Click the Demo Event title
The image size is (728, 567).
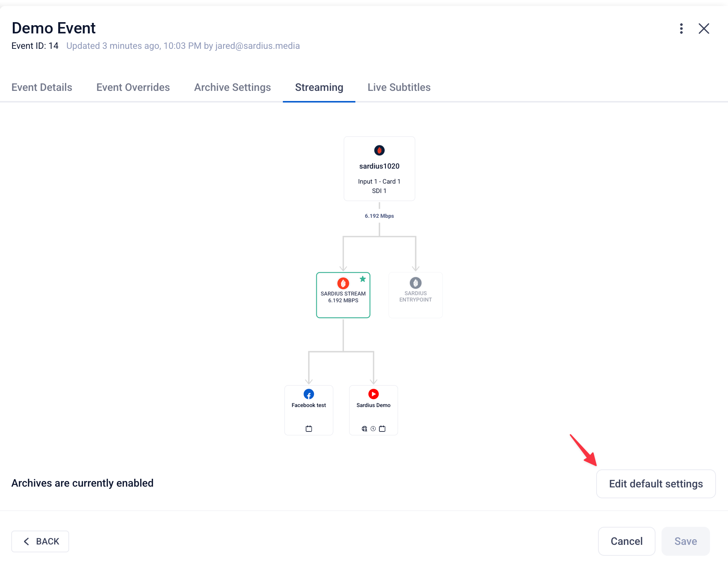pyautogui.click(x=54, y=28)
